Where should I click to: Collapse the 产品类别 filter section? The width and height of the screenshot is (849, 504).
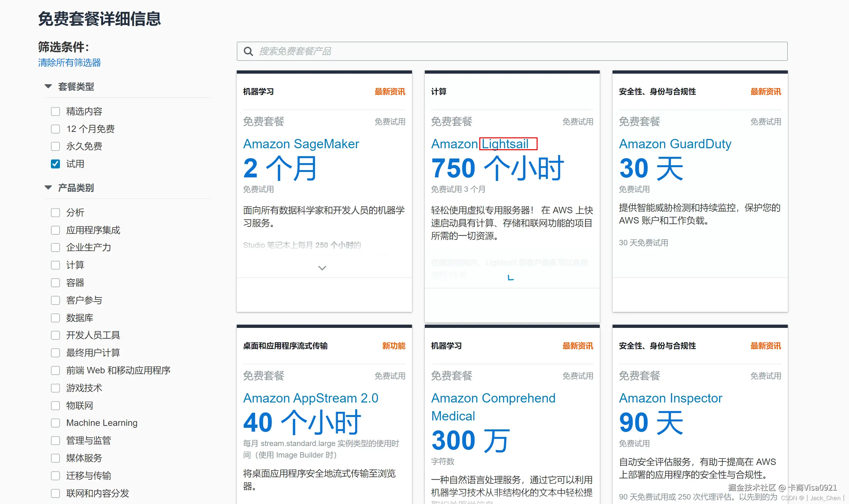click(48, 188)
